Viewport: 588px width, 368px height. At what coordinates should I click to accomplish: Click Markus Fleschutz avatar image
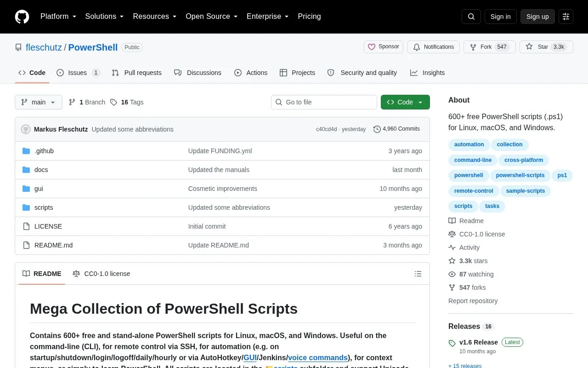coord(26,129)
